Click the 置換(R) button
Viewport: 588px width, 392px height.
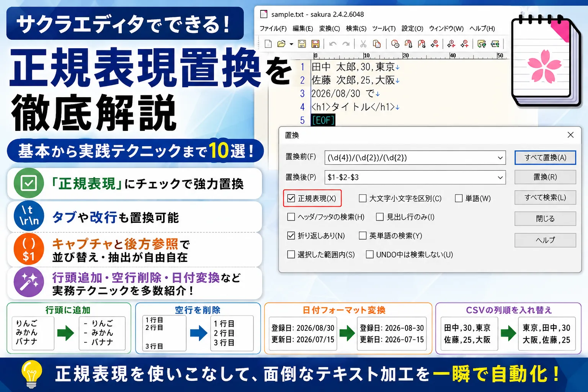pyautogui.click(x=545, y=177)
